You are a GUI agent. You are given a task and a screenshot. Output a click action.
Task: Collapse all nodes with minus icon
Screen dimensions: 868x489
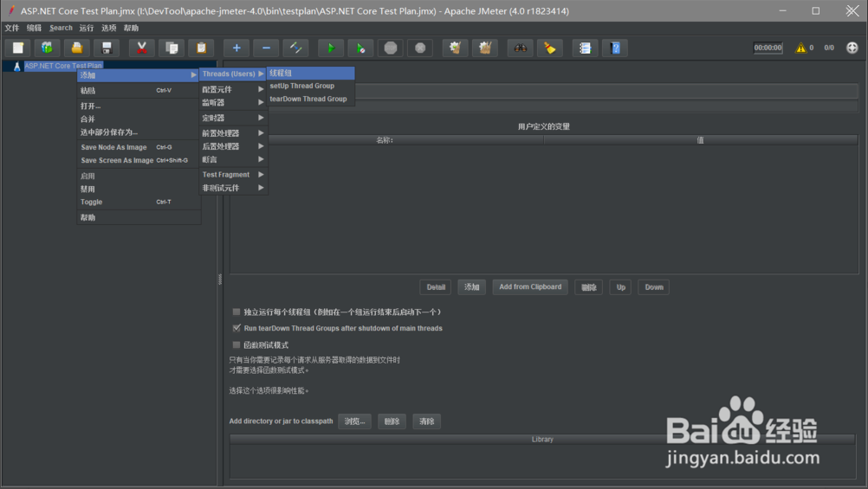coord(266,48)
